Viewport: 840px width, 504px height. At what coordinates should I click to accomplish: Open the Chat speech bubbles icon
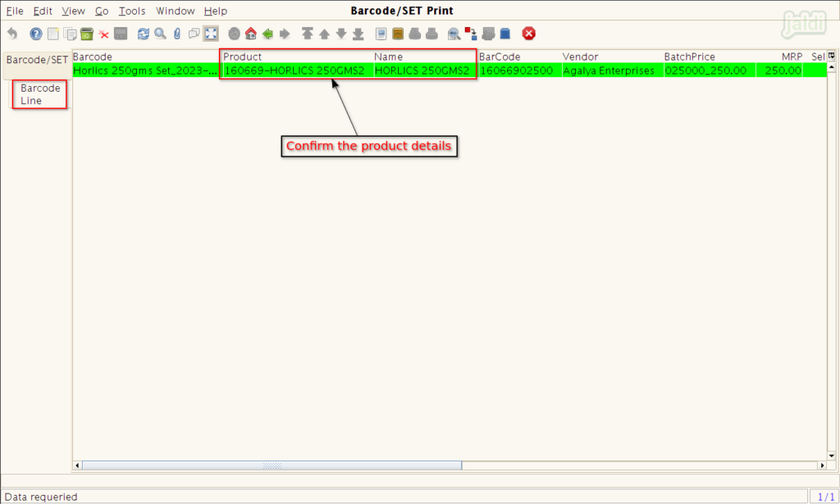(194, 34)
